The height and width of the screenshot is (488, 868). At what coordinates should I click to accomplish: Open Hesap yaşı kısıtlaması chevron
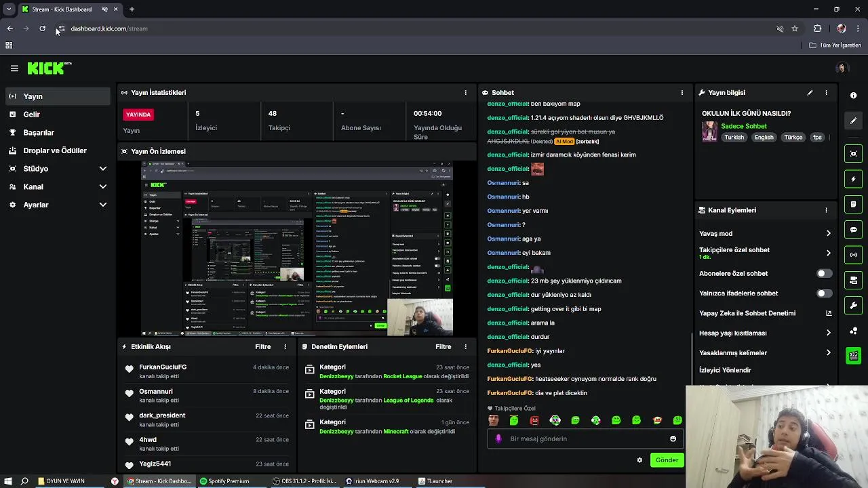click(828, 333)
